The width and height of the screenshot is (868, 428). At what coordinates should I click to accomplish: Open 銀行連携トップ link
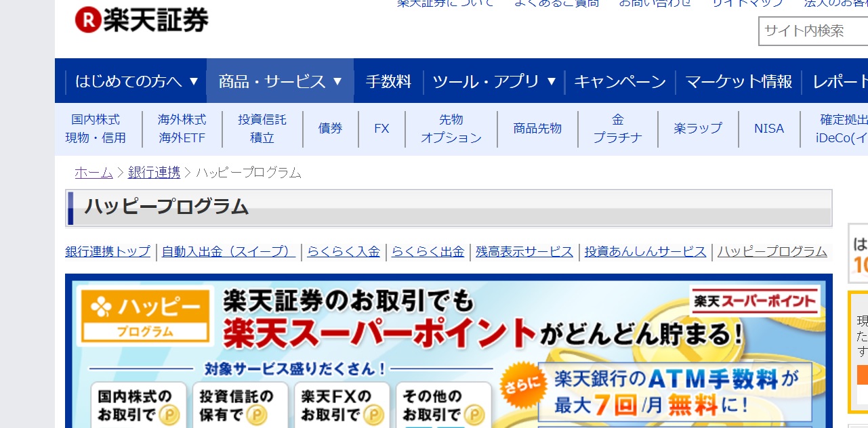pos(108,252)
